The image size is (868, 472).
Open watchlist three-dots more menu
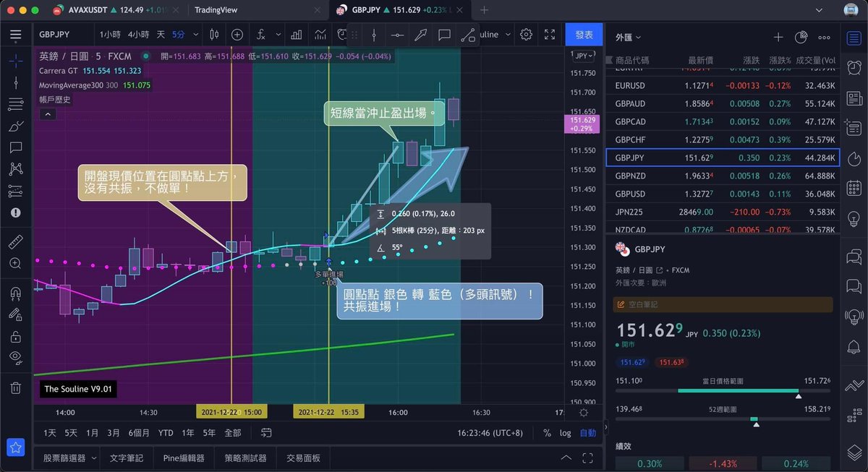(824, 37)
